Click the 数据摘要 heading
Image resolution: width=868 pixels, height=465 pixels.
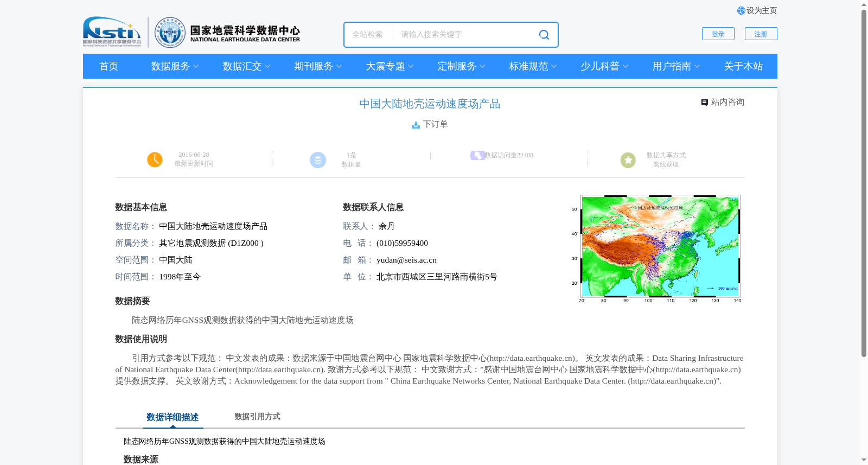click(132, 302)
